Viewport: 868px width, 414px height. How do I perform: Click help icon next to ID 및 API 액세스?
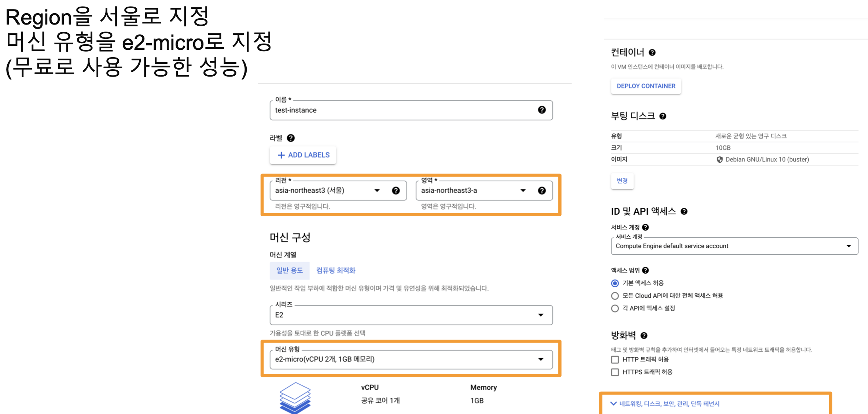click(684, 211)
